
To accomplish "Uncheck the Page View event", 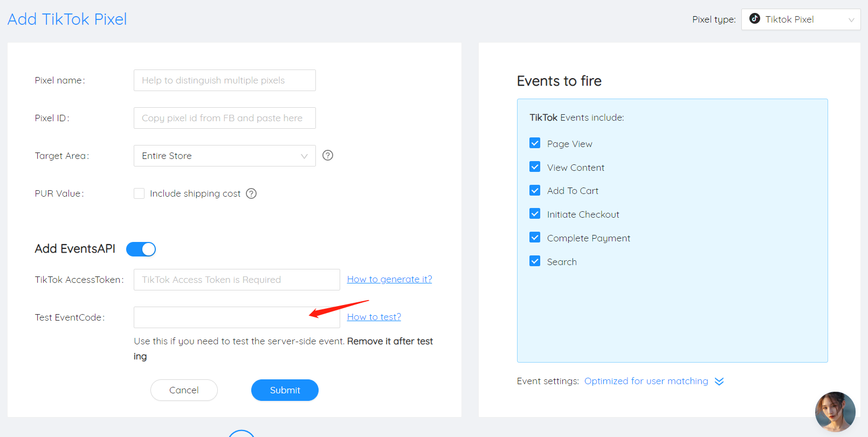I will 535,143.
